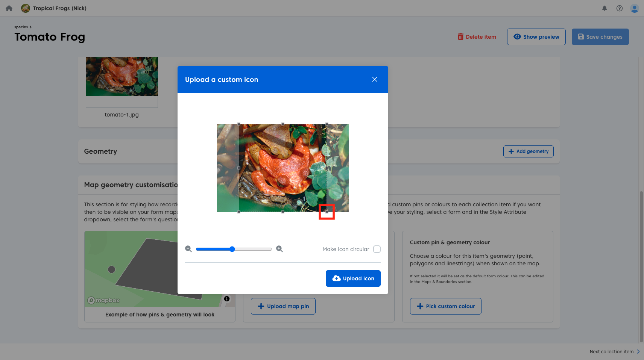644x360 pixels.
Task: Click the bottom-right crop handle
Action: point(327,212)
